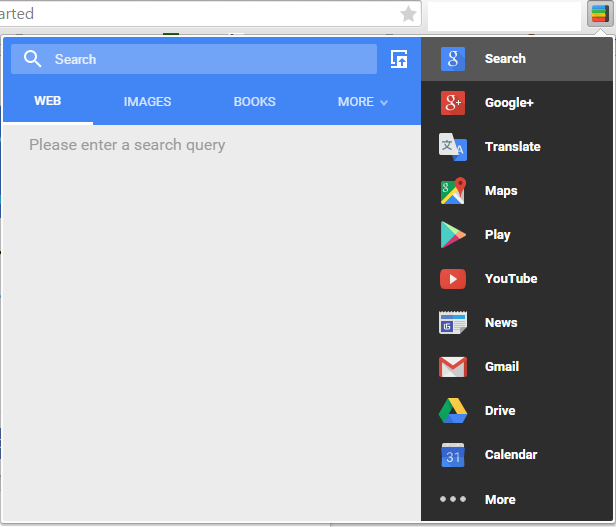Select the Calendar label
Viewport: 616px width, 527px height.
click(511, 455)
